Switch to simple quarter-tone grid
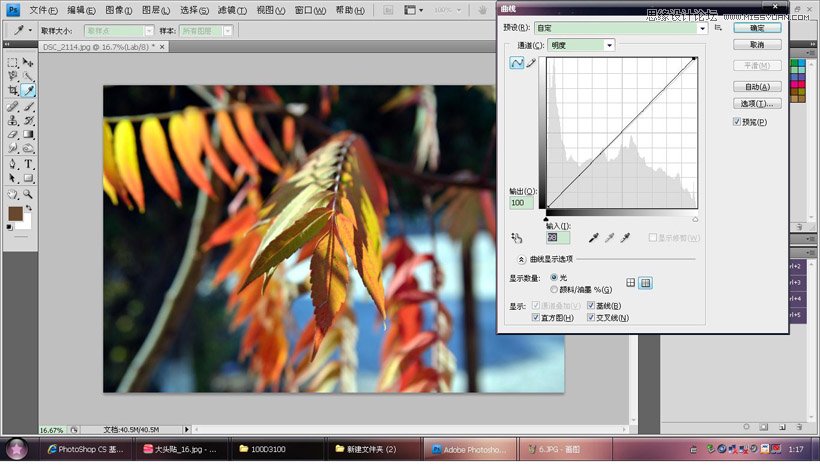 pos(631,283)
